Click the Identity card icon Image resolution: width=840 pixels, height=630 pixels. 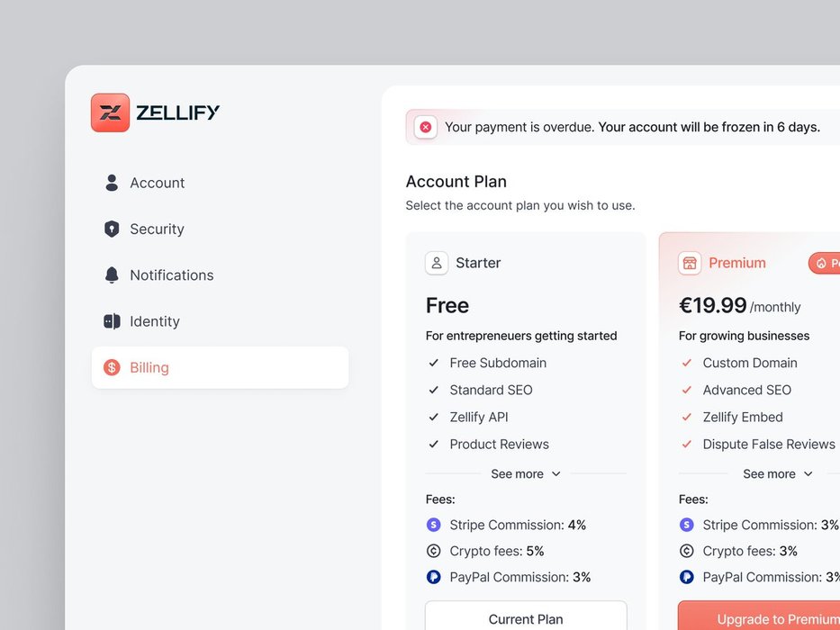(x=112, y=321)
